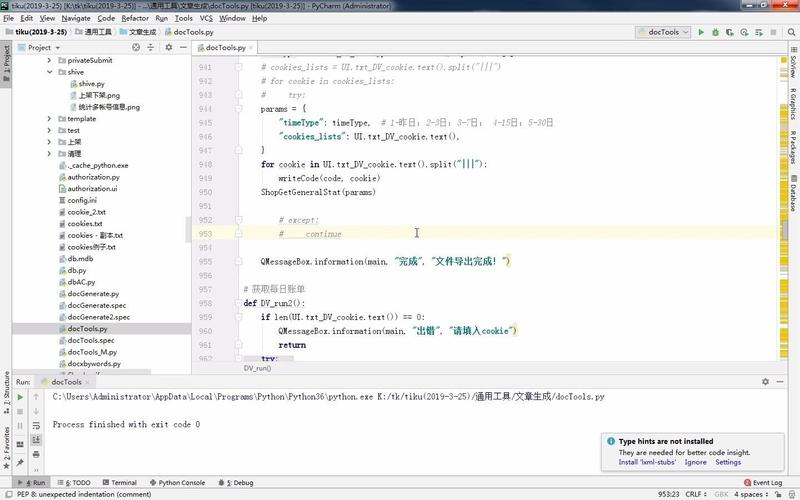Open the 1: Structure side tool window
Image resolution: width=800 pixels, height=500 pixels.
click(x=6, y=392)
